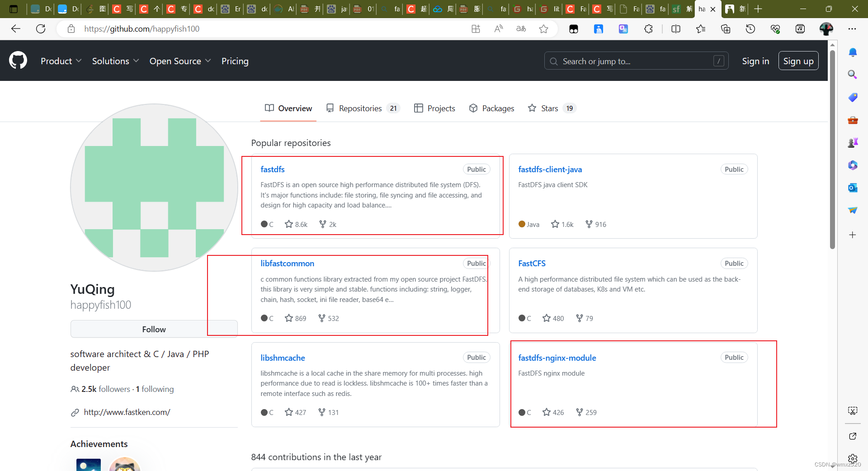Add page to favorites with star icon
868x471 pixels.
[543, 29]
